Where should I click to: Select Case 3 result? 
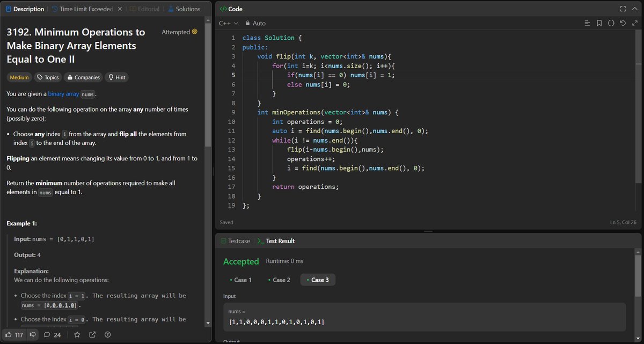(318, 280)
